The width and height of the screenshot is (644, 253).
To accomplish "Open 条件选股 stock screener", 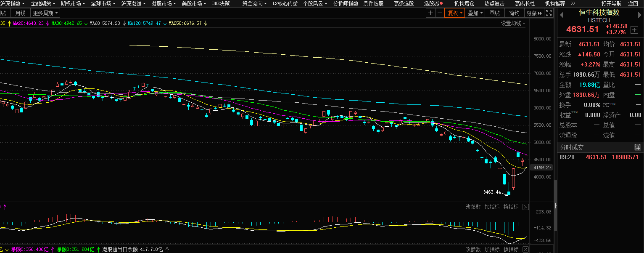I will tap(373, 3).
